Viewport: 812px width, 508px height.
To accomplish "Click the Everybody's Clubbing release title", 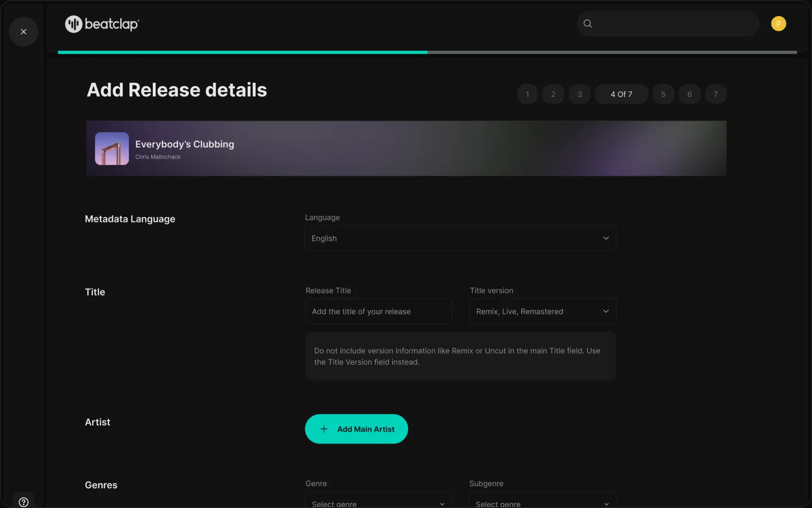I will tap(185, 144).
